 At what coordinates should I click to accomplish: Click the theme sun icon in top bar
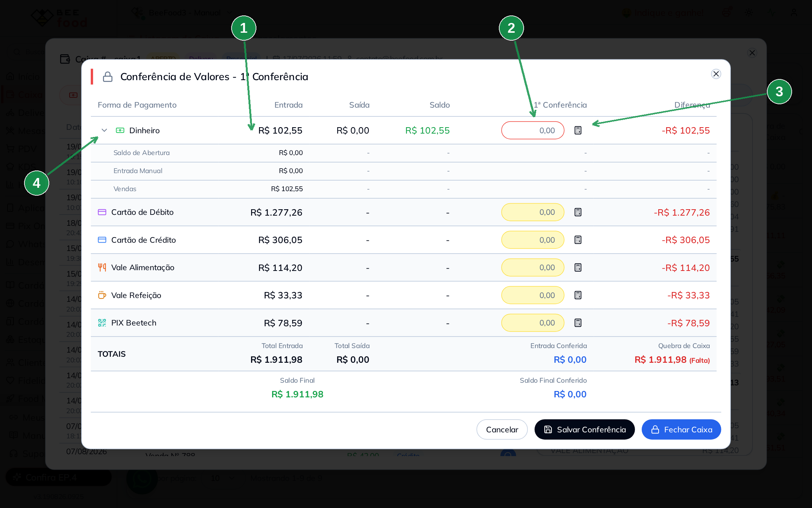click(x=749, y=13)
